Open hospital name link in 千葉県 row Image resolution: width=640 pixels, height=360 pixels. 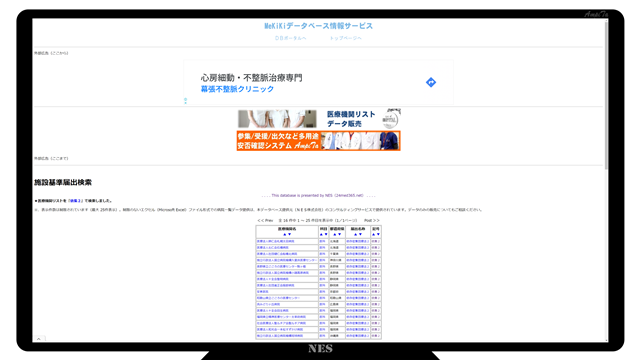coord(277,254)
